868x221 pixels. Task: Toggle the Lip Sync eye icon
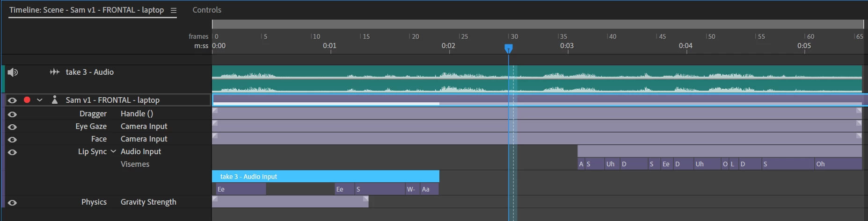coord(13,152)
